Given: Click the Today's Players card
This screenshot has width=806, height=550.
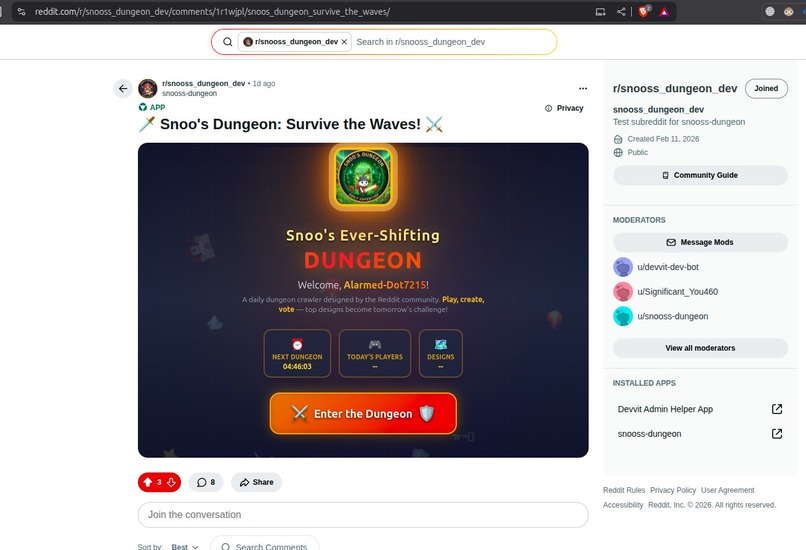Looking at the screenshot, I should (375, 354).
